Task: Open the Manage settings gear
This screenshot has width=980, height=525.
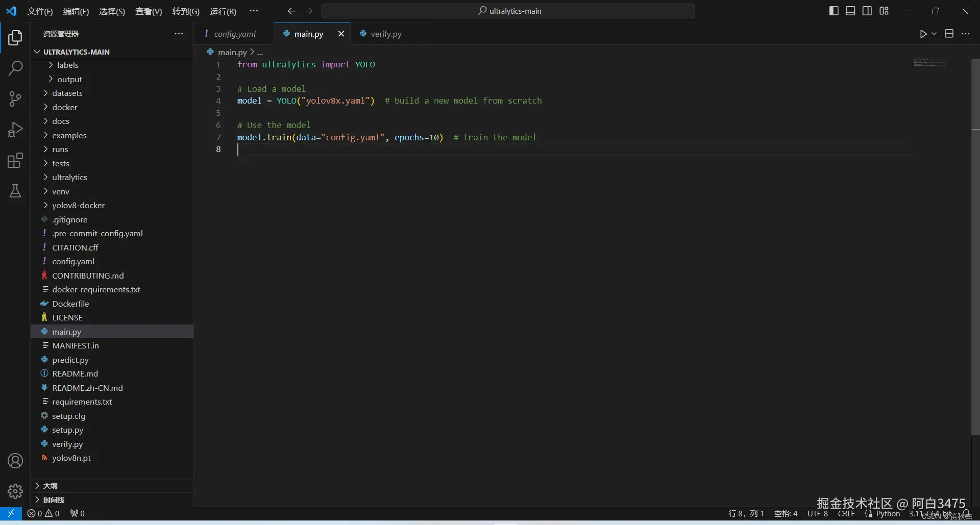Action: 15,491
